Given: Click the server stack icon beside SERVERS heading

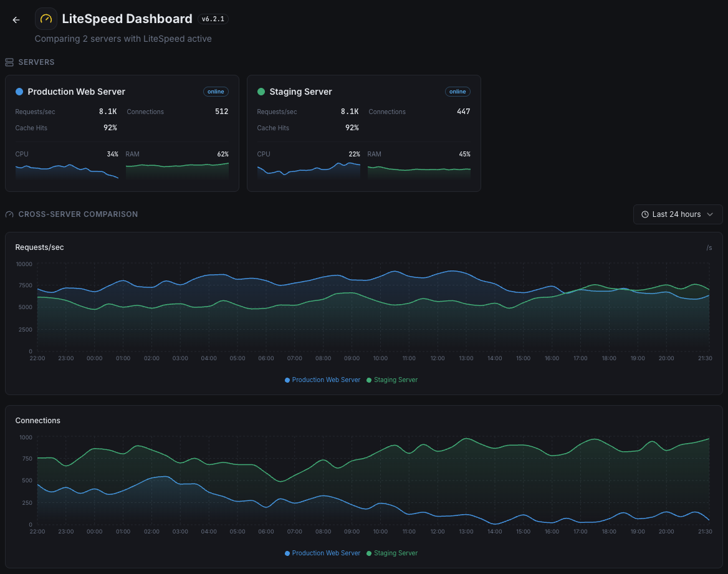Looking at the screenshot, I should pos(9,62).
